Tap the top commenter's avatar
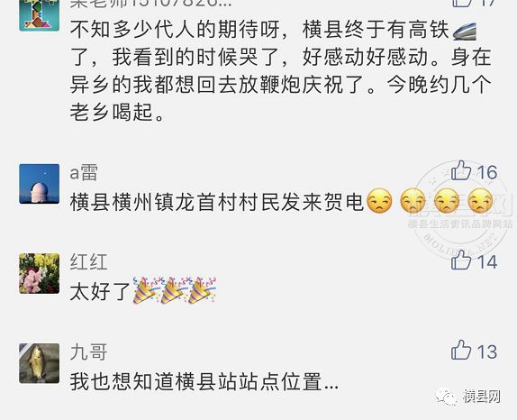Viewport: 517px width, 420px height. [x=40, y=15]
